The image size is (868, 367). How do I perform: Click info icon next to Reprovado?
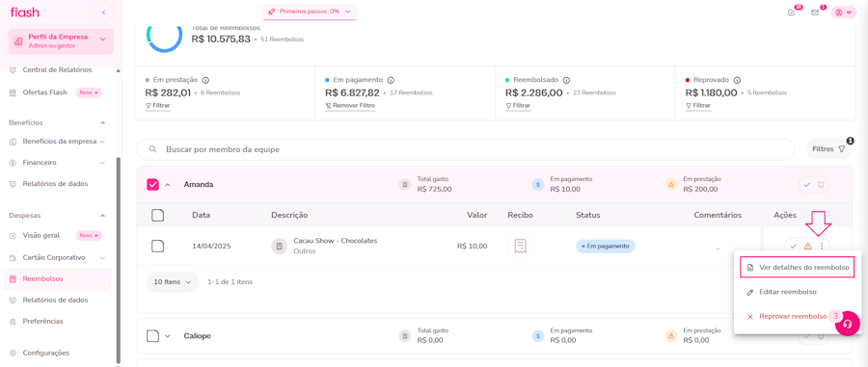tap(738, 80)
